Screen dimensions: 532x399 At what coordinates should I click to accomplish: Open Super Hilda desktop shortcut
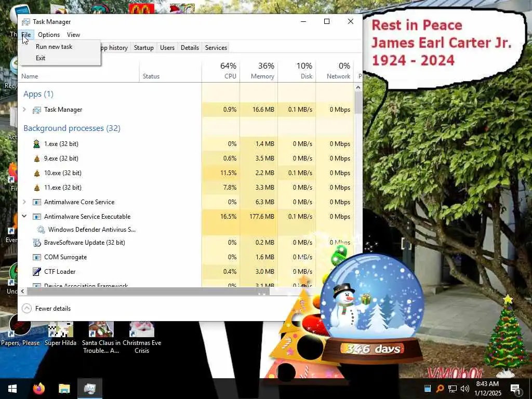[60, 334]
